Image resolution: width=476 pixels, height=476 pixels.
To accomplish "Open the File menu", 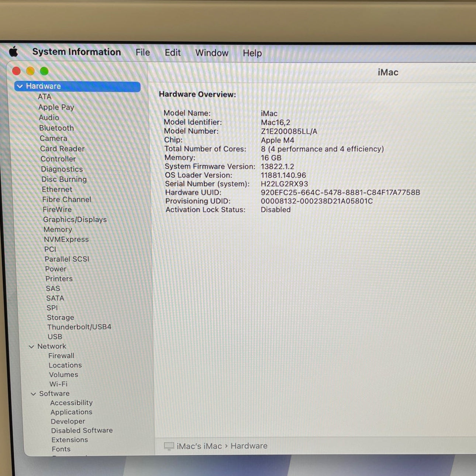I will tap(142, 53).
